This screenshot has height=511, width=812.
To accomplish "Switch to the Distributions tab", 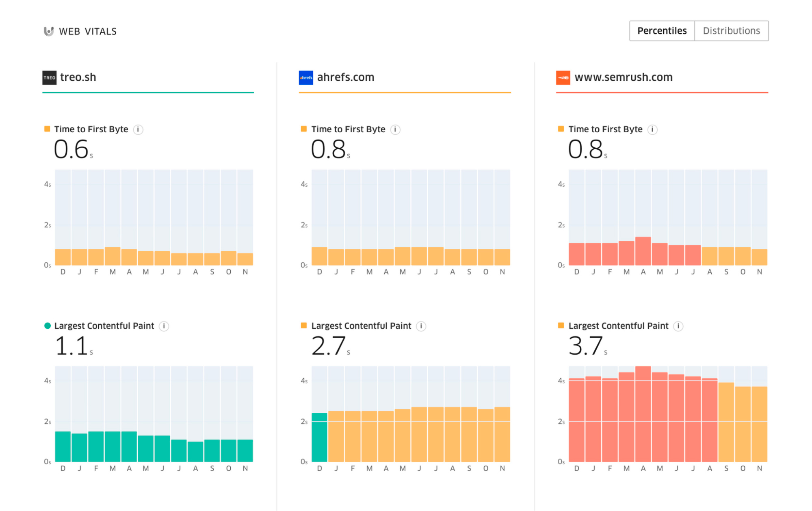I will coord(731,31).
